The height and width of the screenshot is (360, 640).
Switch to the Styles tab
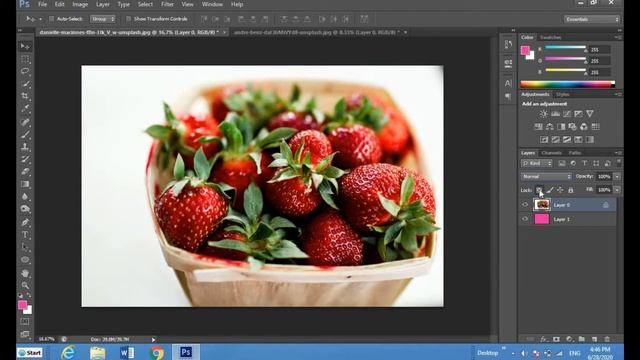(562, 94)
